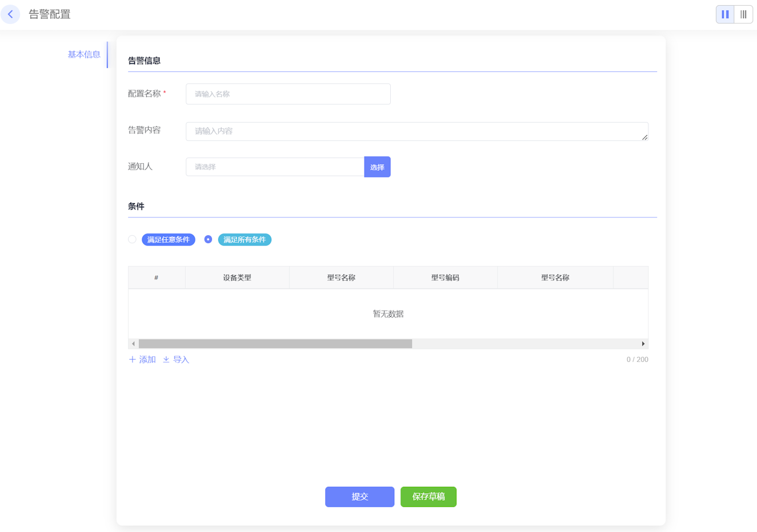Click the add row link
This screenshot has height=532, width=757.
click(142, 360)
